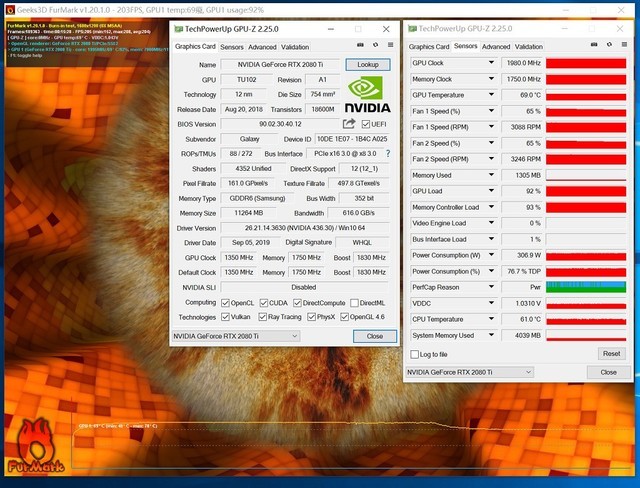This screenshot has height=488, width=640.
Task: Click the screenshot camera icon in Sensors window
Action: point(594,44)
